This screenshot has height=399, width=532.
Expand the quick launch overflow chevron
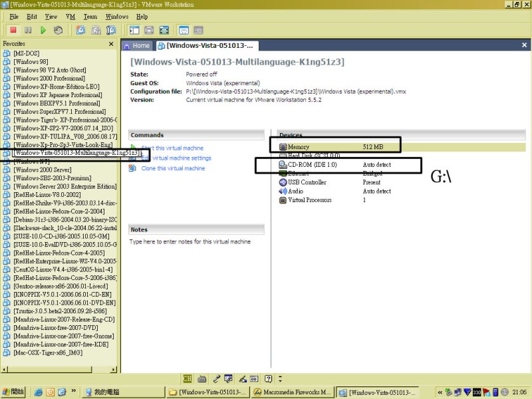coord(73,391)
